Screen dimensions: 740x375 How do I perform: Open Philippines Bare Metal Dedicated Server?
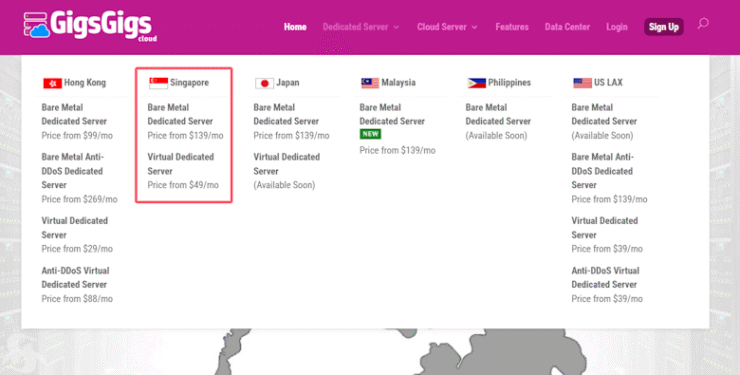click(498, 114)
